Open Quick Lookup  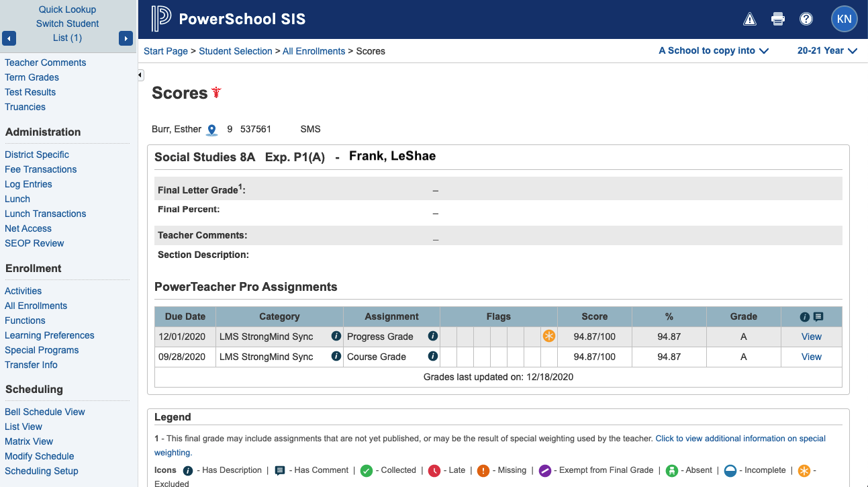click(x=67, y=9)
